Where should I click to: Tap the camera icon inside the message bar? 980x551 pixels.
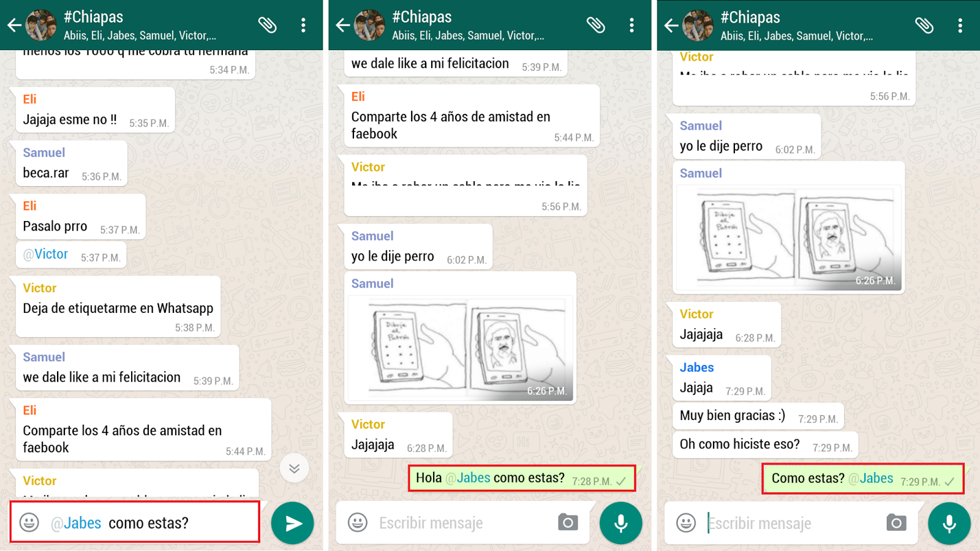[x=567, y=523]
